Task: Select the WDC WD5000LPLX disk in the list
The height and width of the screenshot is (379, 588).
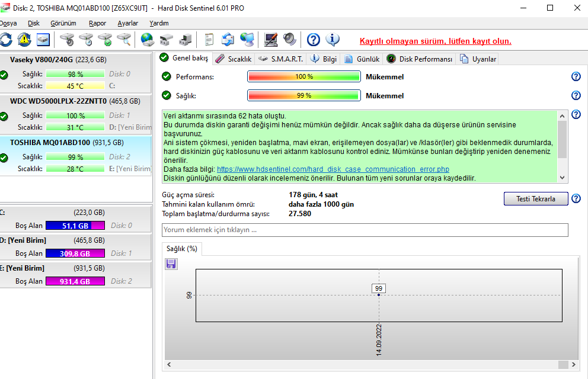Action: 58,101
